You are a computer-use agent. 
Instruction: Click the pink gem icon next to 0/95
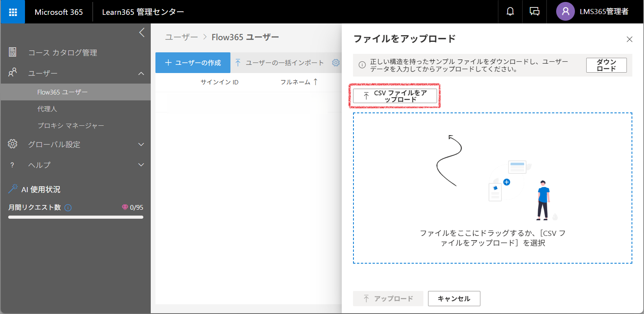click(125, 207)
